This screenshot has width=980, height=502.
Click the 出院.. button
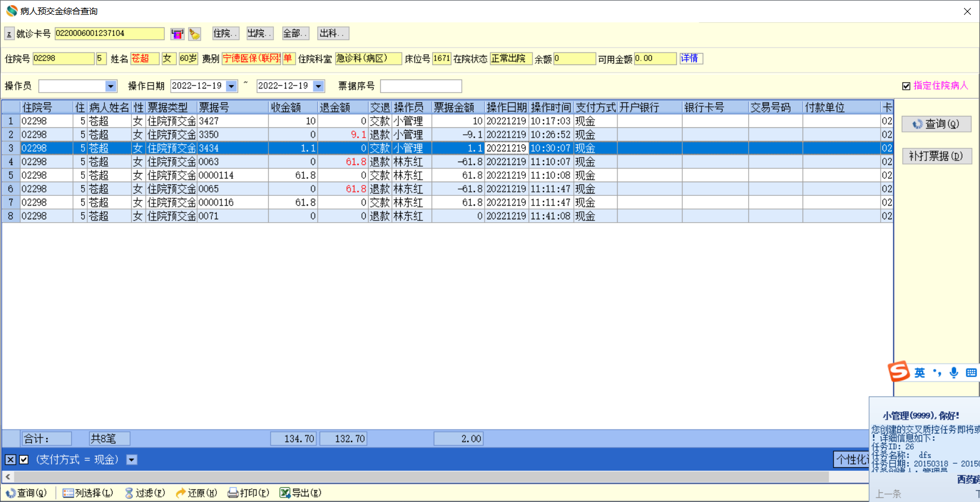click(x=260, y=34)
